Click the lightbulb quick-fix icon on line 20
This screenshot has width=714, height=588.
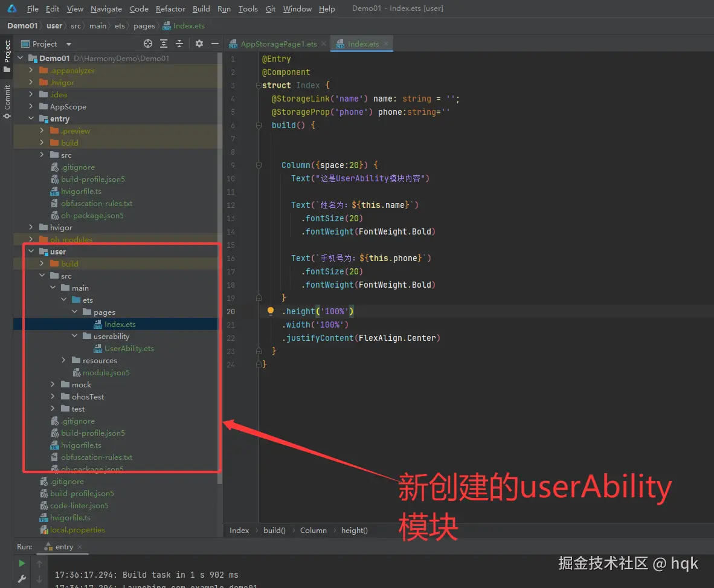click(271, 312)
